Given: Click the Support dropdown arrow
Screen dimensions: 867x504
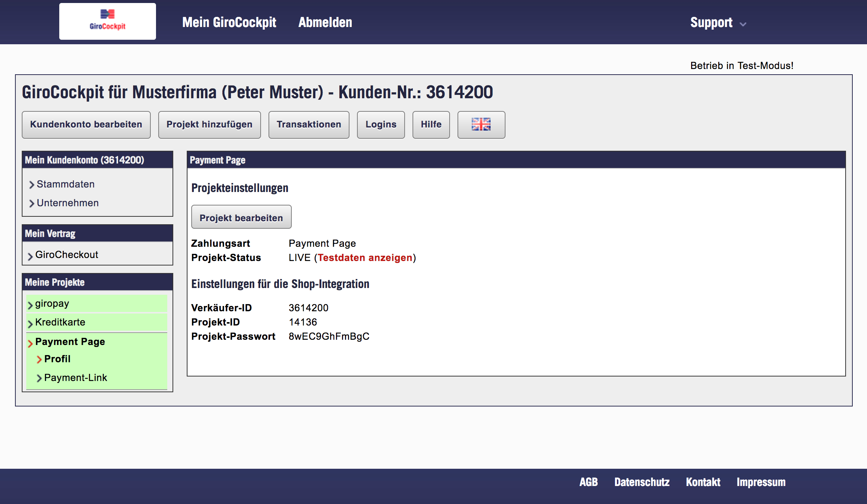Looking at the screenshot, I should pyautogui.click(x=743, y=24).
